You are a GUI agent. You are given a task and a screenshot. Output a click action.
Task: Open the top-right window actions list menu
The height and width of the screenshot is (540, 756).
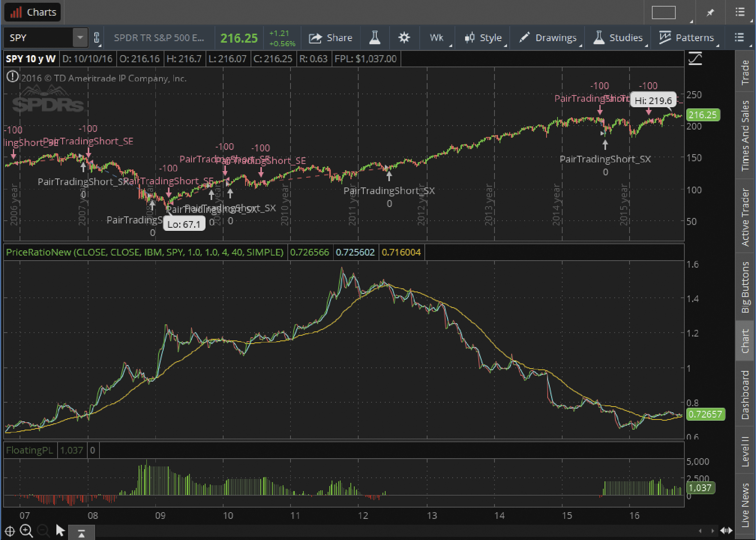pyautogui.click(x=740, y=12)
